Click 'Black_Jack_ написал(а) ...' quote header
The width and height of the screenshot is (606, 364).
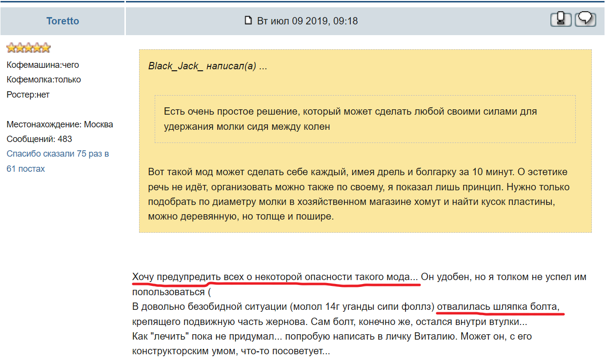tap(208, 66)
